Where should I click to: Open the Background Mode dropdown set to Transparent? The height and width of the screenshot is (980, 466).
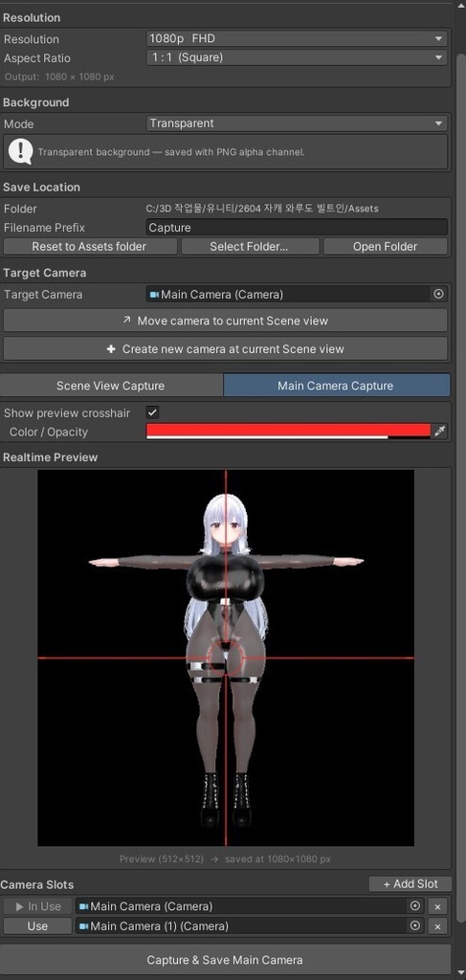point(297,123)
